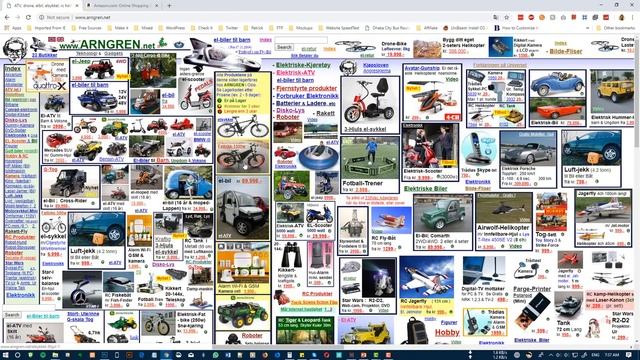Click the Not secure site info icon
The width and height of the screenshot is (640, 360).
(x=42, y=18)
